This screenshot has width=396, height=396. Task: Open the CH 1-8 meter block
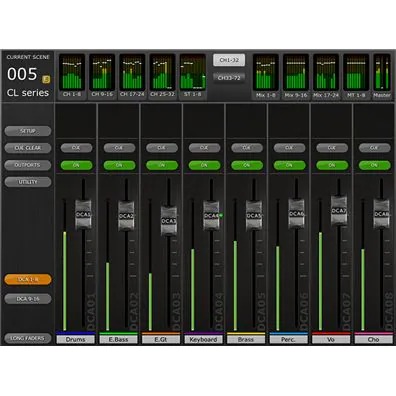pos(72,76)
